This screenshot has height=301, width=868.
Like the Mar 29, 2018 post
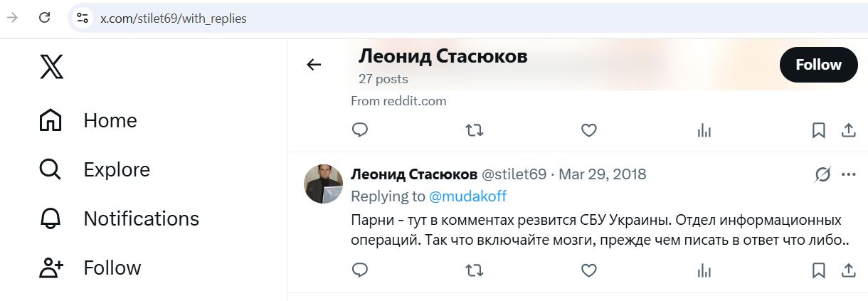click(x=588, y=270)
